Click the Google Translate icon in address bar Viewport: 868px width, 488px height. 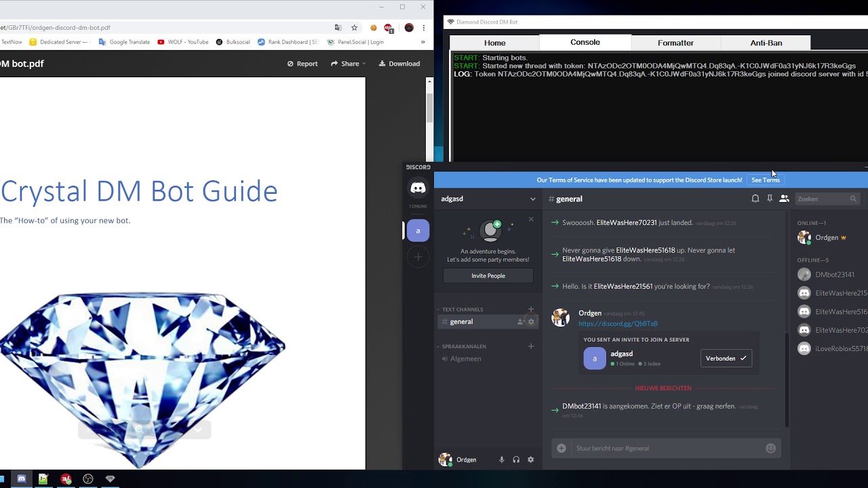338,28
